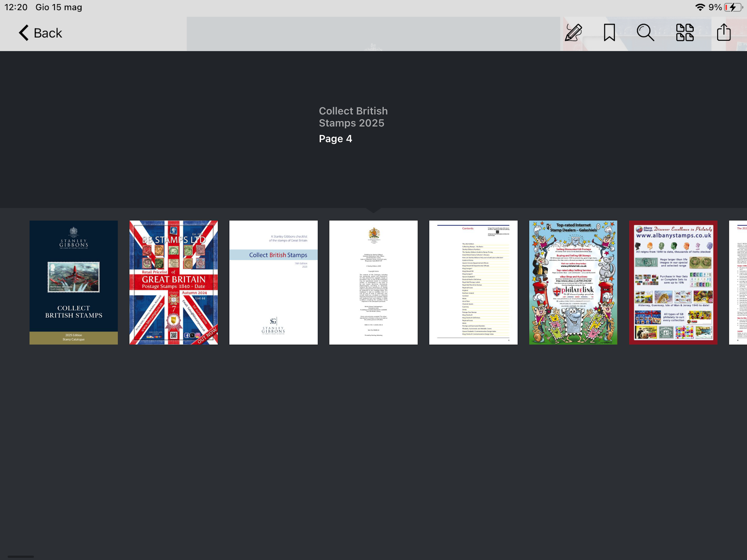This screenshot has height=560, width=747.
Task: Select the Collect British Stamps title page
Action: (273, 282)
